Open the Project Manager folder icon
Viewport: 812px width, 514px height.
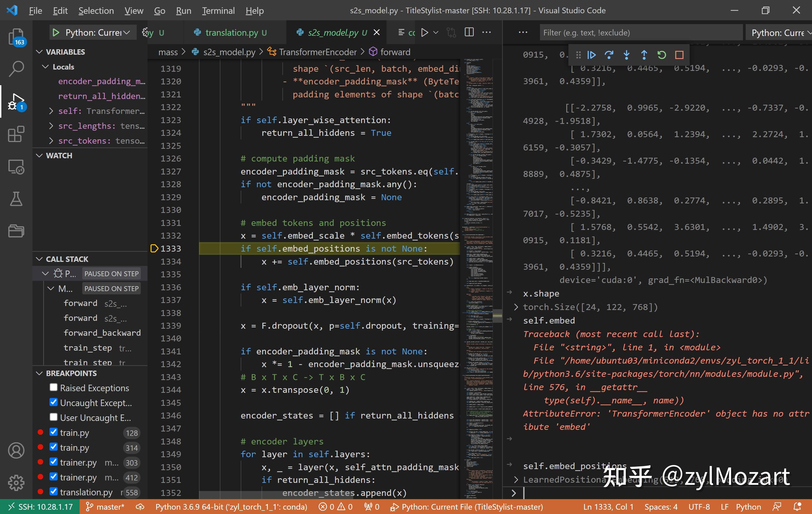pos(16,231)
